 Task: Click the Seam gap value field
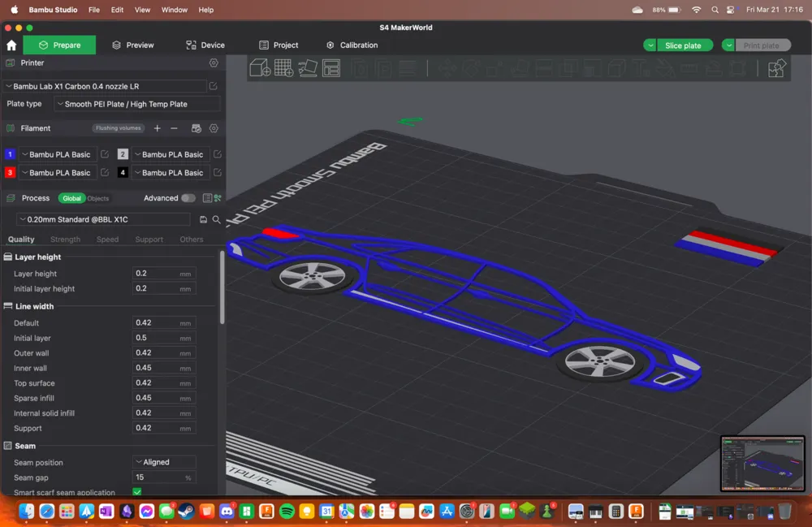(164, 477)
